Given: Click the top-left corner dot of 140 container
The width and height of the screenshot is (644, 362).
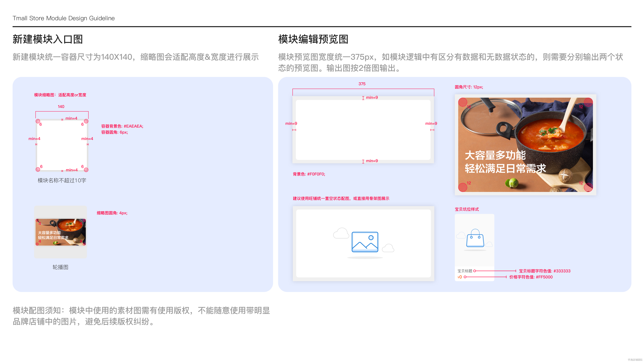Looking at the screenshot, I should (38, 121).
